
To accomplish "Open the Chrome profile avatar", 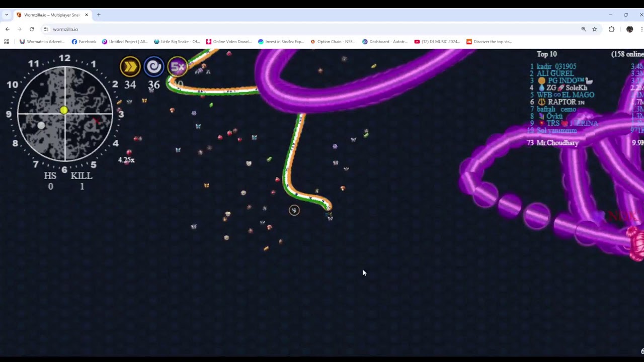I will coord(629,29).
